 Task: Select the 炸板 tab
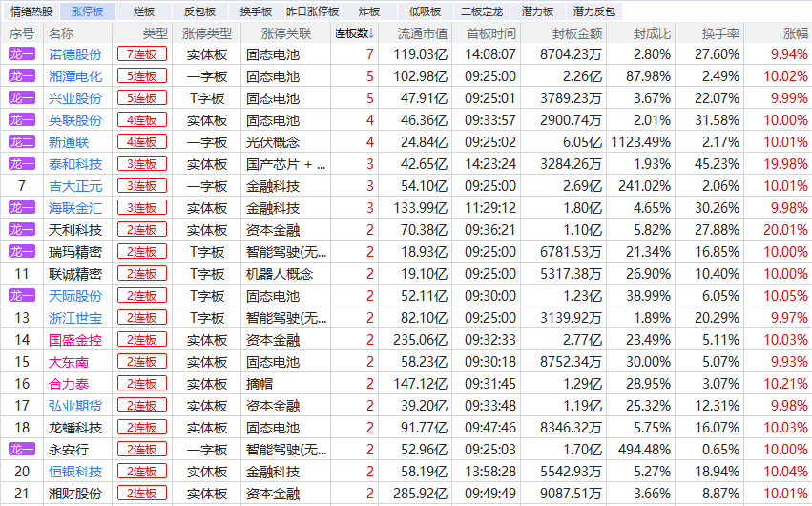(368, 11)
